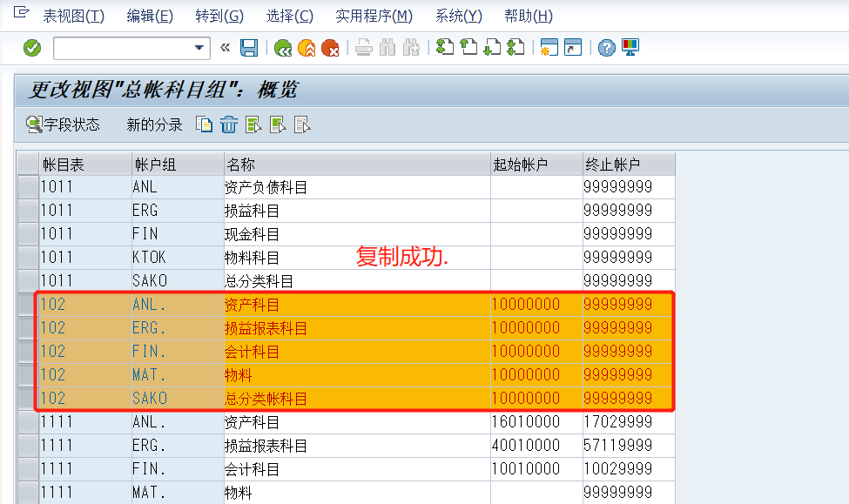The height and width of the screenshot is (504, 849).
Task: Click the green Back arrow icon
Action: point(283,48)
